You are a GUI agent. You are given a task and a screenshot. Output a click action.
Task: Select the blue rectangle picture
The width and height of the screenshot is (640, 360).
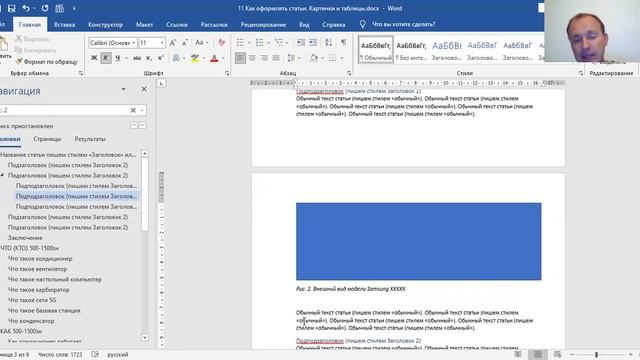click(x=418, y=241)
